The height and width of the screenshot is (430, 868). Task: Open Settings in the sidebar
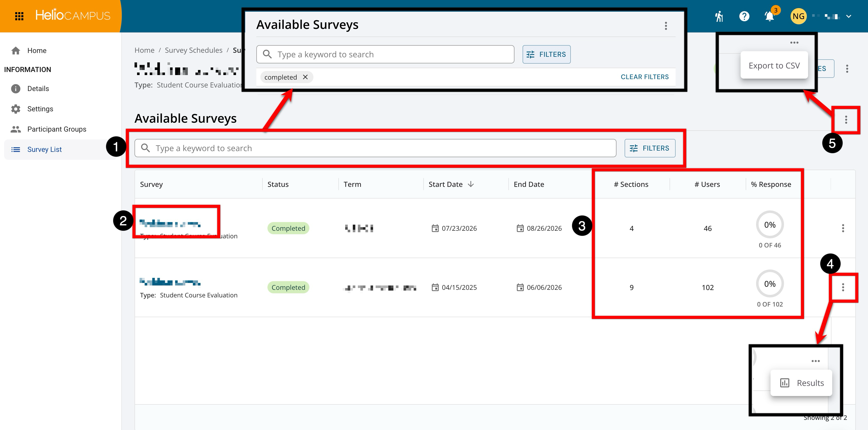click(x=40, y=109)
